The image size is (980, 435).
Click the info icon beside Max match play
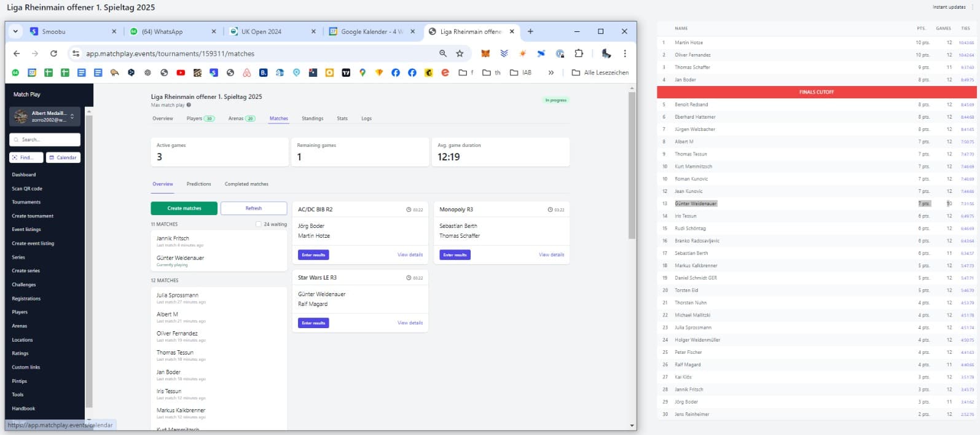click(189, 105)
